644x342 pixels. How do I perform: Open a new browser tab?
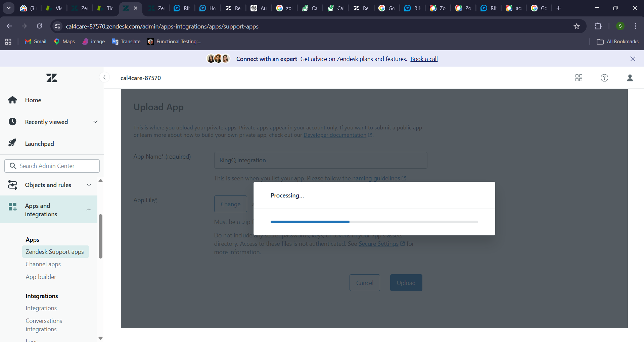tap(559, 8)
